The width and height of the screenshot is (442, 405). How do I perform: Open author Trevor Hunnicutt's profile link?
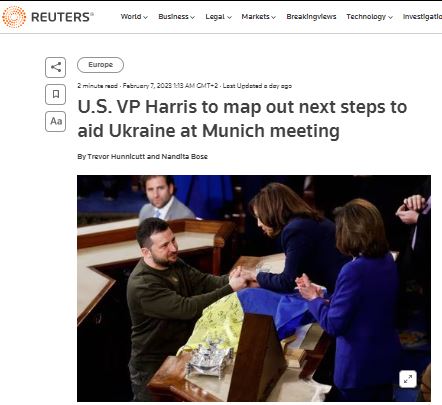coord(116,156)
